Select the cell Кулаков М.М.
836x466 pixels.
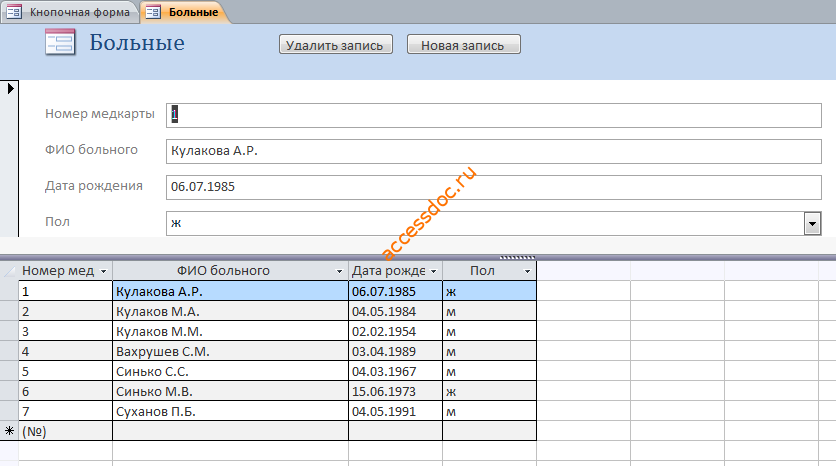tap(230, 332)
